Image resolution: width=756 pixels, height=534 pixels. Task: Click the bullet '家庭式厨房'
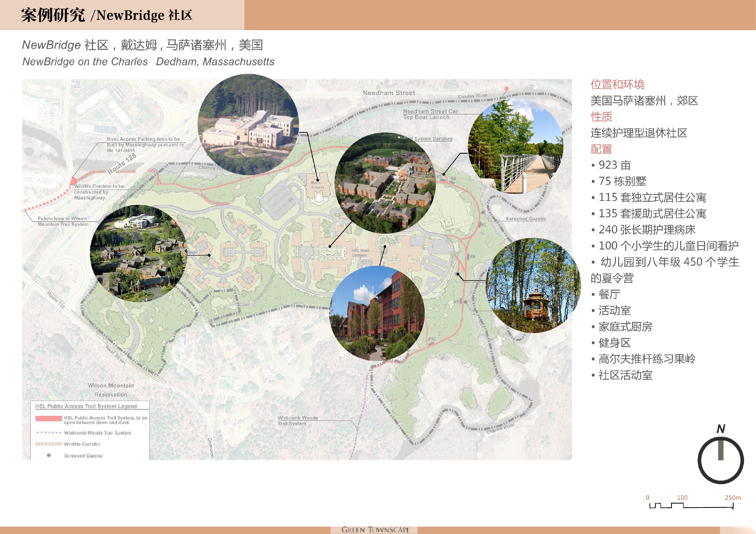click(x=622, y=326)
